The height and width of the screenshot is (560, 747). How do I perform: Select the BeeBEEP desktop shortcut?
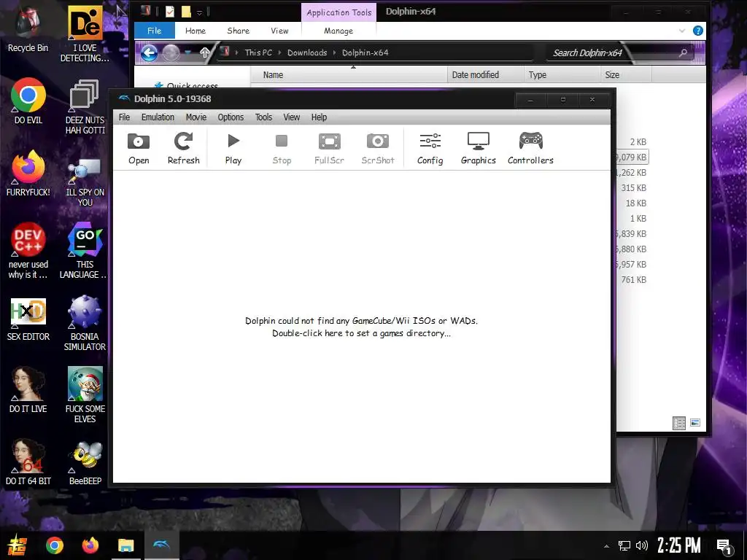[x=85, y=462]
